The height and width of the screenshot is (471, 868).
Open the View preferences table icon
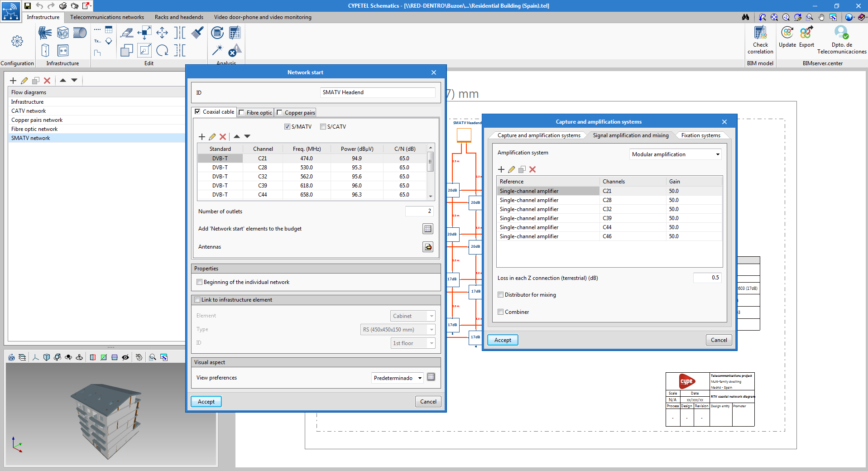431,377
